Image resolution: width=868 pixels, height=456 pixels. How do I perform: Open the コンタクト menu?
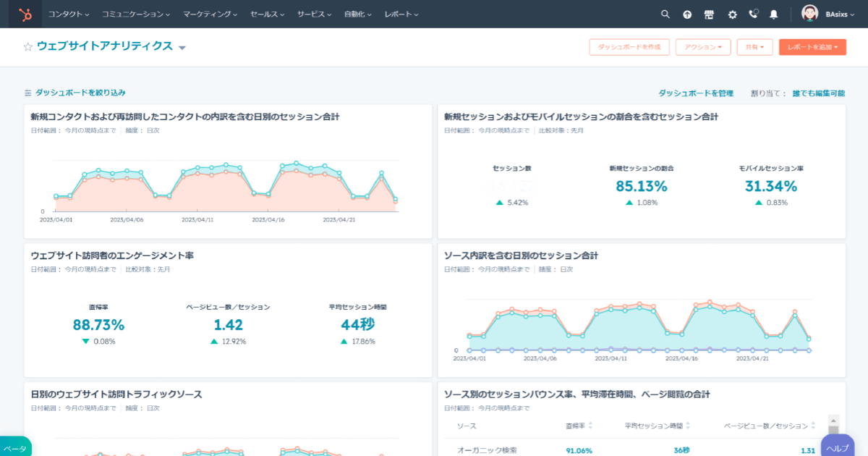pos(69,14)
